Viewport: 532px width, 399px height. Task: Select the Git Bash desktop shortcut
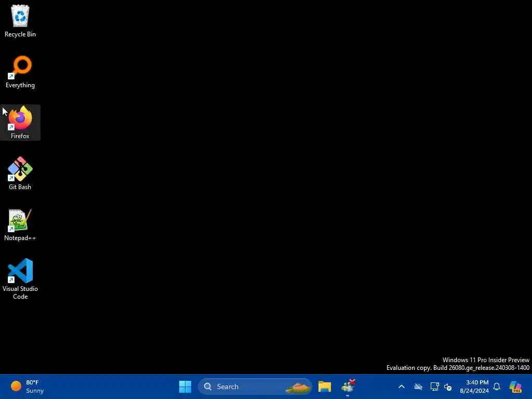(20, 174)
